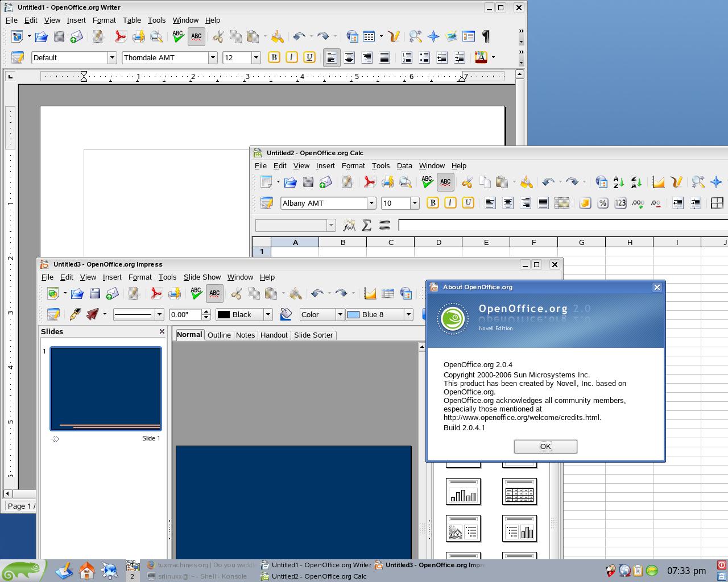Open the Gallery in Writer toolbar
This screenshot has width=728, height=582.
(x=451, y=37)
